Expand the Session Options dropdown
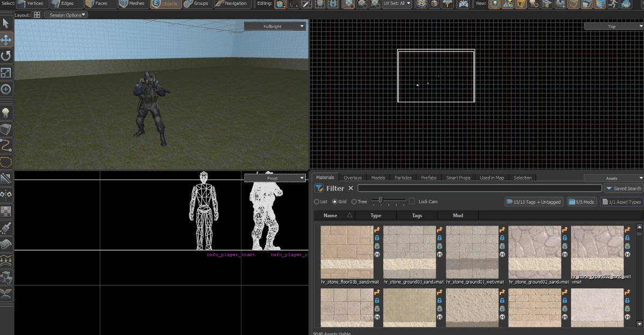Viewport: 644px width, 335px height. [x=67, y=15]
